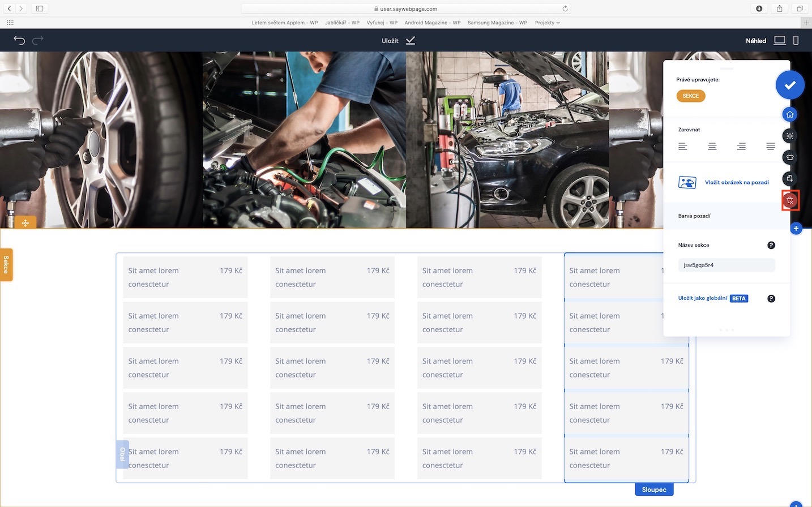Justify content in Zarovnat
This screenshot has width=812, height=507.
(771, 147)
